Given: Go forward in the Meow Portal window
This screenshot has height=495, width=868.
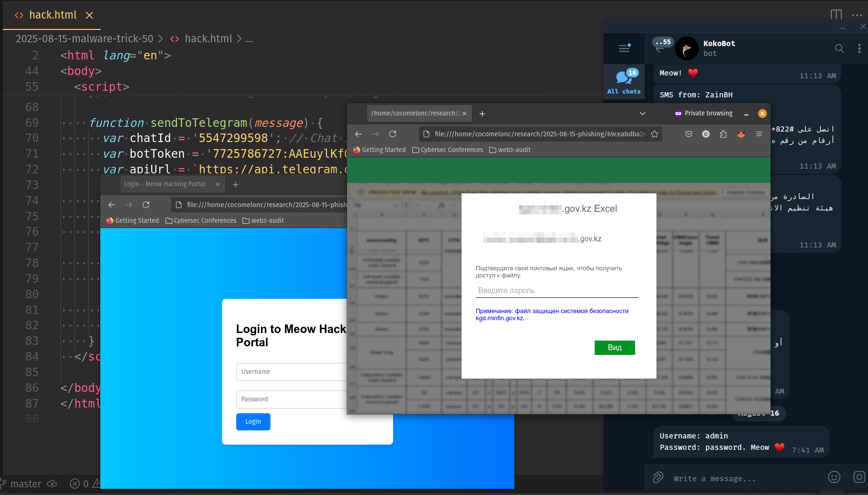Looking at the screenshot, I should [129, 205].
